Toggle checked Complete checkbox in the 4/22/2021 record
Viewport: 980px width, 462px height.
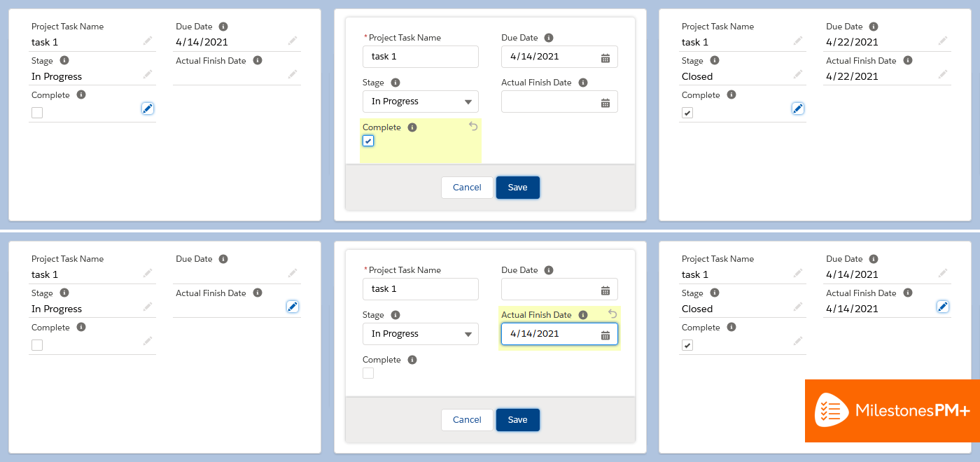coord(687,113)
